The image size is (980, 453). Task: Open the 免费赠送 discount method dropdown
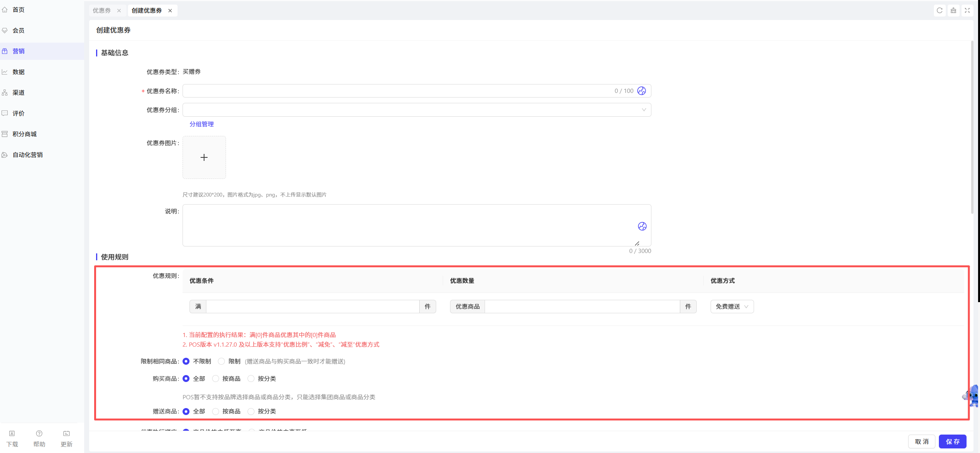732,306
